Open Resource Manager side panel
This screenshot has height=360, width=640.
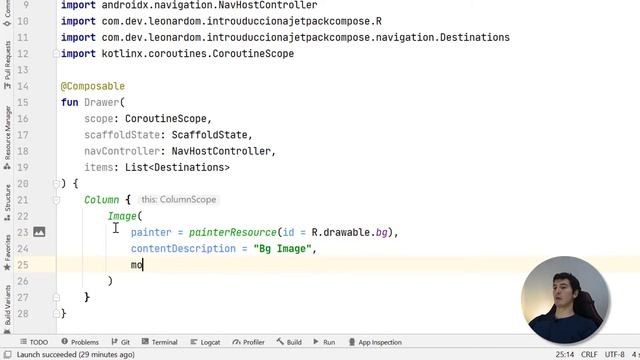(7, 138)
